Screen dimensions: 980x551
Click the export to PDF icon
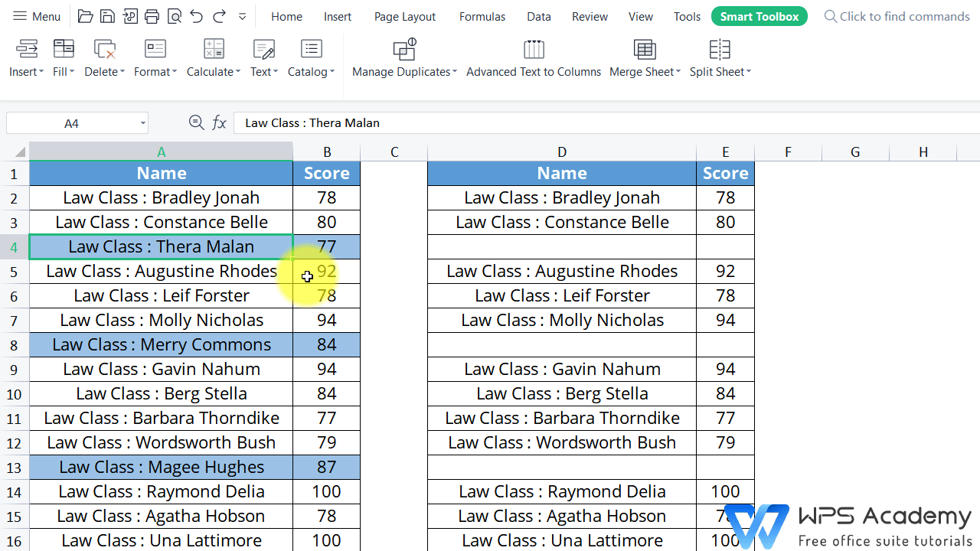pyautogui.click(x=130, y=16)
